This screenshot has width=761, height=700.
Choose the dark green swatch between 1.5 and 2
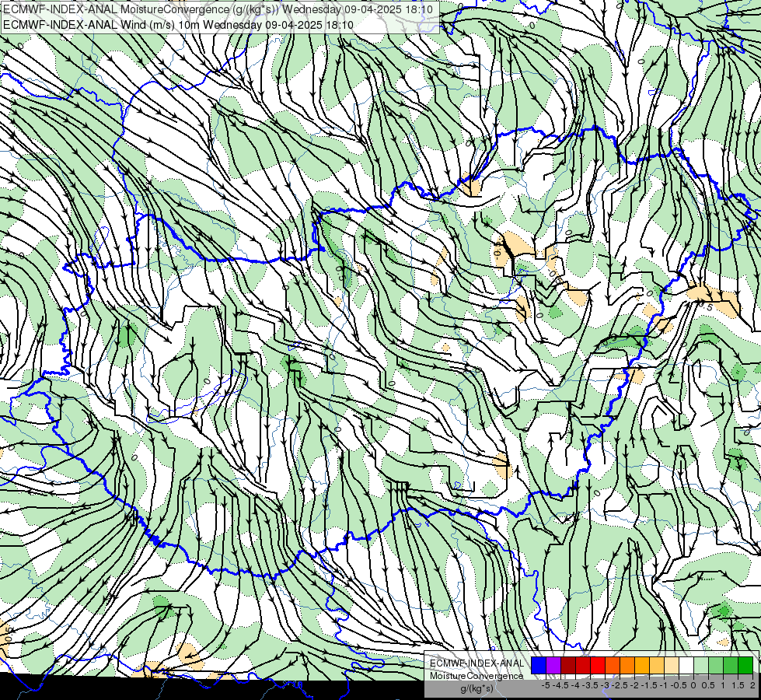pos(745,665)
